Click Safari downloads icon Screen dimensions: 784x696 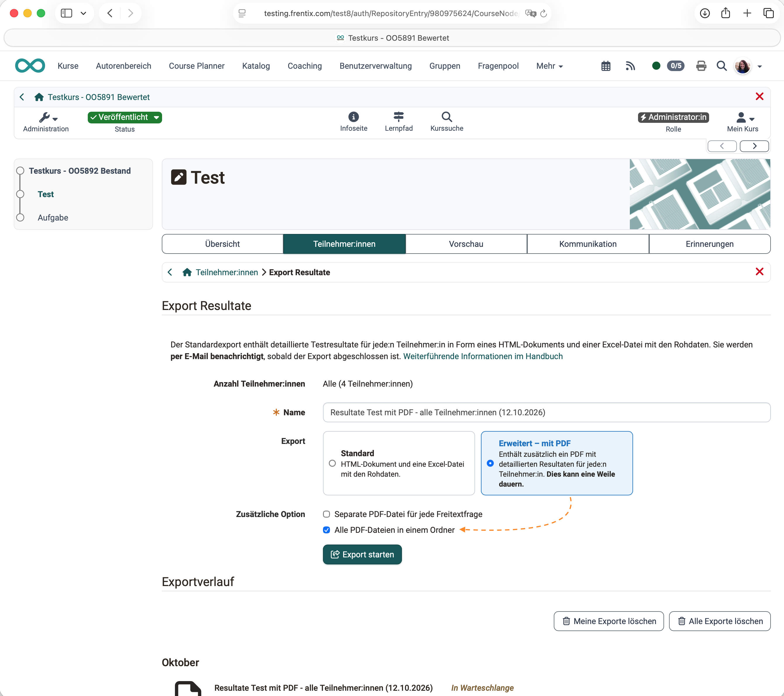(x=705, y=13)
